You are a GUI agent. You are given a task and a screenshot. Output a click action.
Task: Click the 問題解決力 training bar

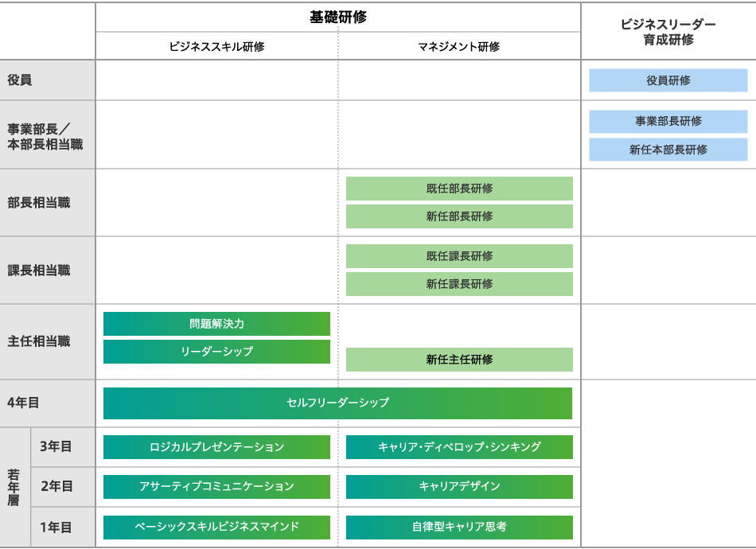click(x=216, y=324)
